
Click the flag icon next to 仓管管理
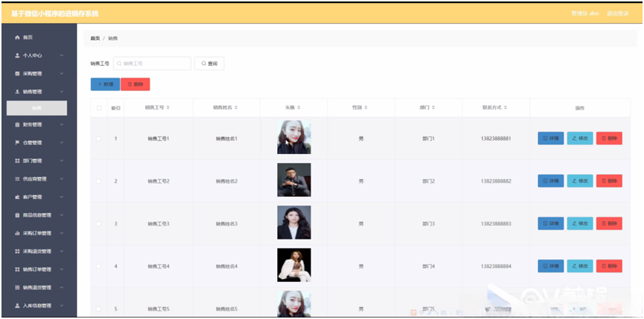(17, 143)
